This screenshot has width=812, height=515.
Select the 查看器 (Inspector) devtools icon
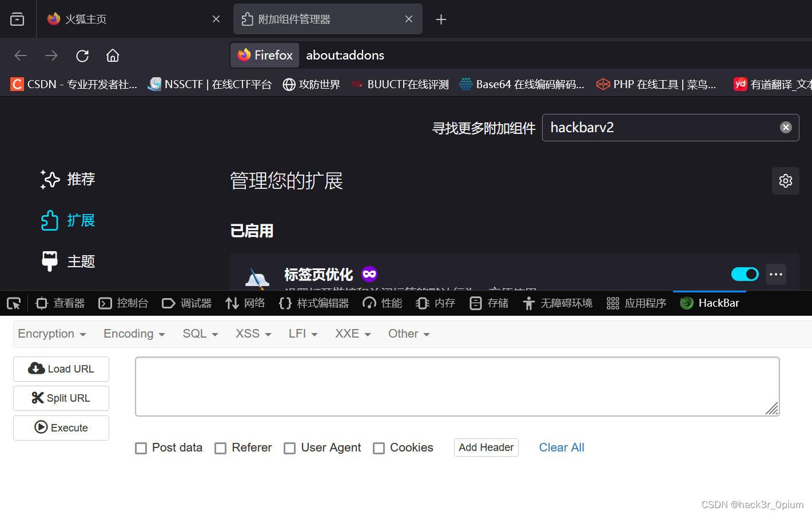[59, 303]
